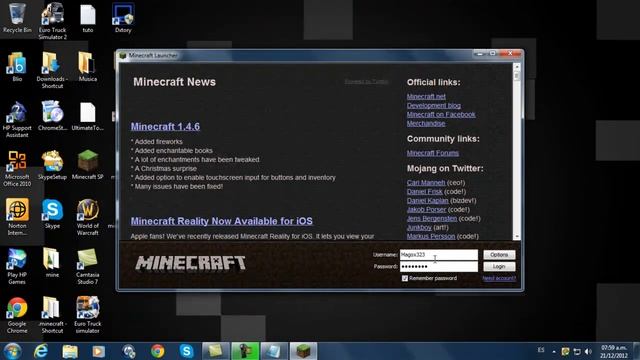
Task: Open Markus Persson's Twitter link
Action: (x=431, y=236)
